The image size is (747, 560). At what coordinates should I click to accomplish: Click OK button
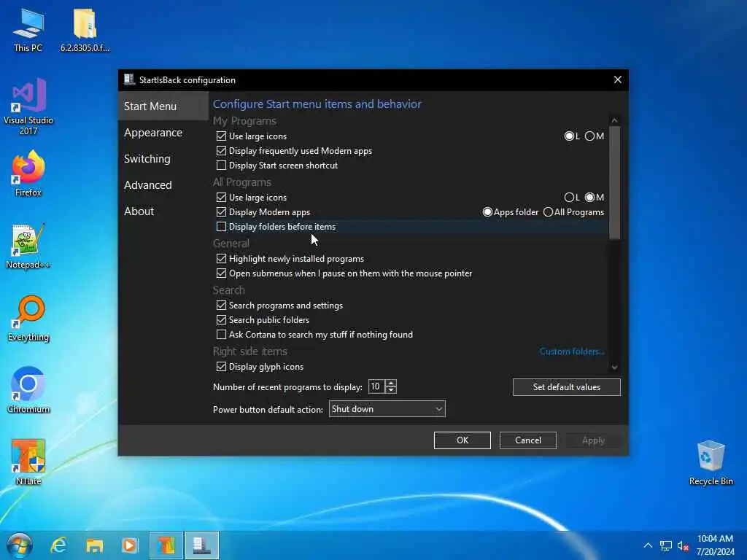coord(462,440)
